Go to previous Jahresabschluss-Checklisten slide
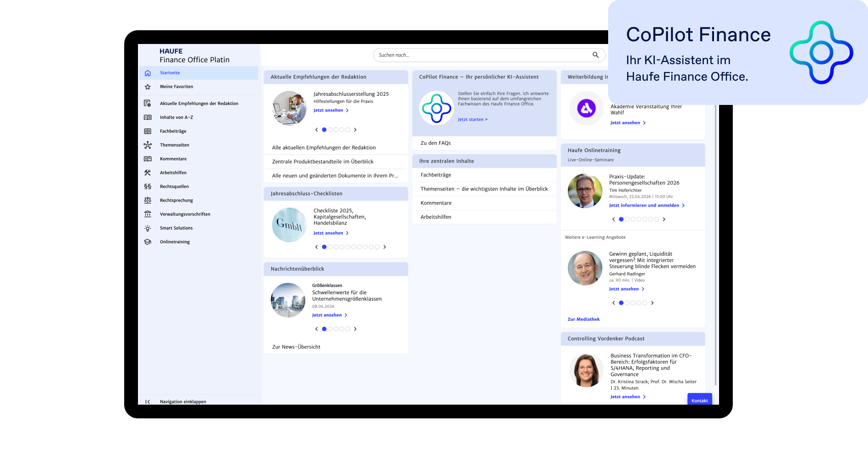This screenshot has height=461, width=868. tap(316, 247)
